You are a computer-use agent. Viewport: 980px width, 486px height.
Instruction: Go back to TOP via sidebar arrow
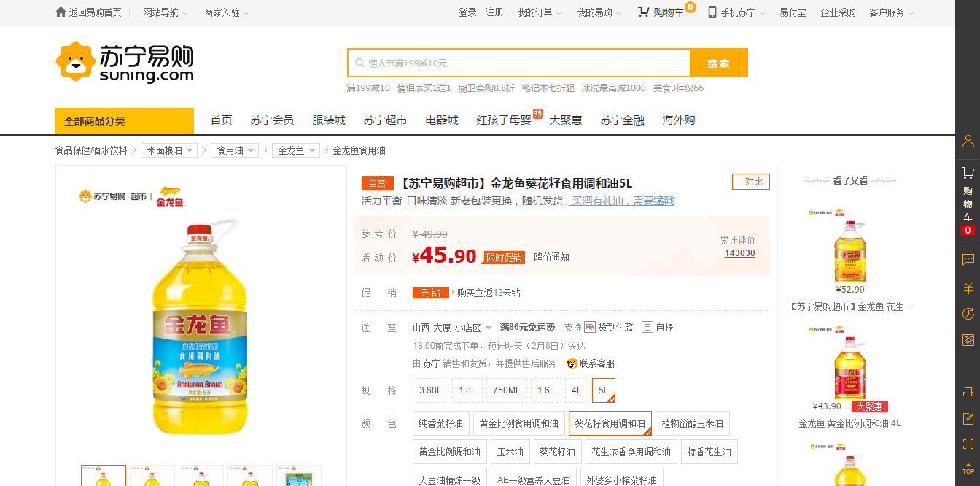point(968,468)
